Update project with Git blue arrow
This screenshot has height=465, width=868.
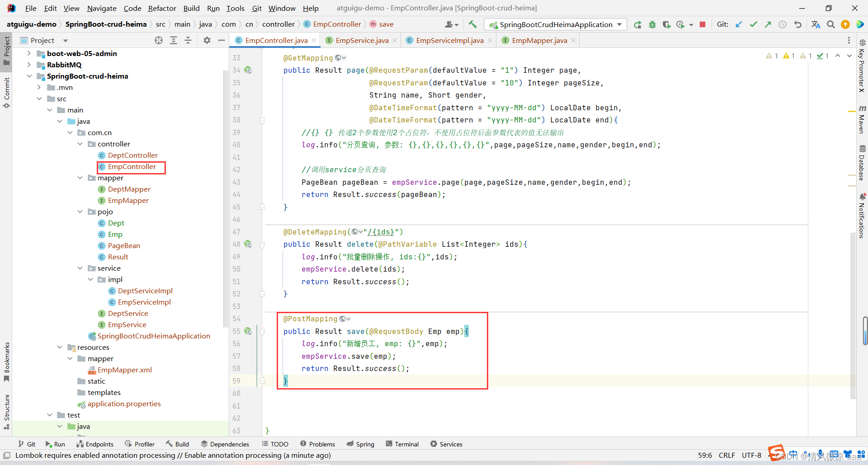coord(739,24)
